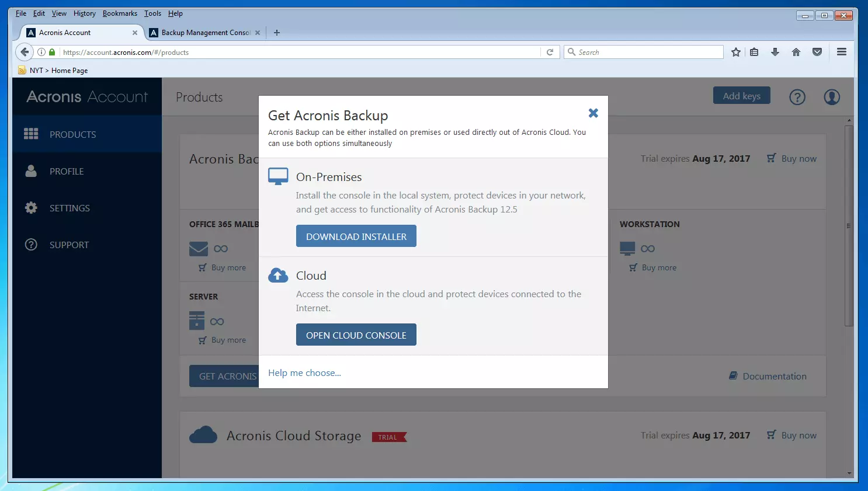This screenshot has height=491, width=868.
Task: Click the Cloud upload icon
Action: pos(278,275)
